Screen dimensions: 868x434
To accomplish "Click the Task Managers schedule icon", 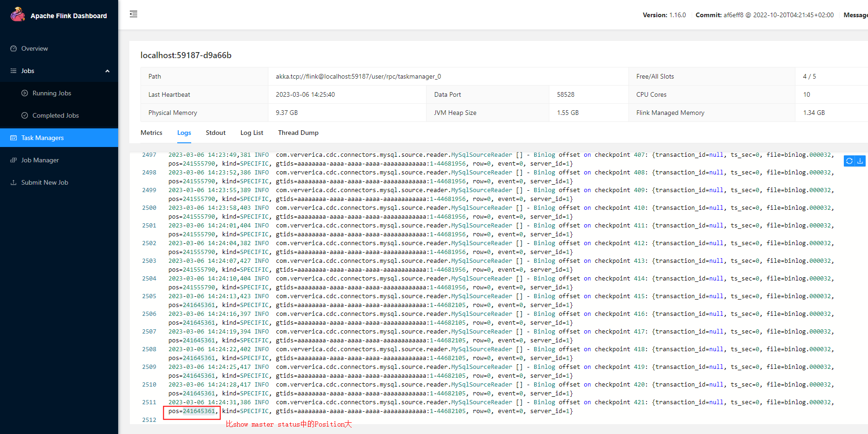I will [13, 138].
